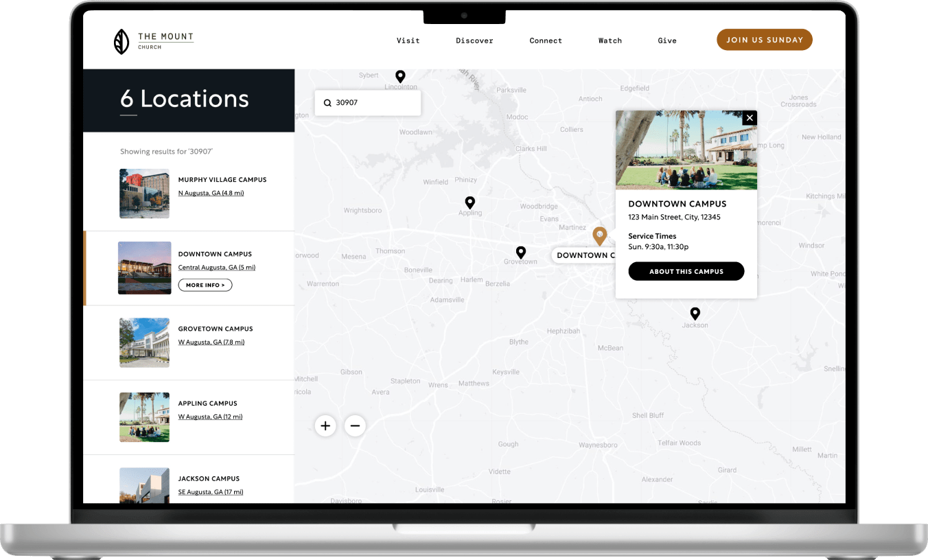This screenshot has width=928, height=560.
Task: Click Central Augusta, GA (5 mi) link
Action: point(217,268)
